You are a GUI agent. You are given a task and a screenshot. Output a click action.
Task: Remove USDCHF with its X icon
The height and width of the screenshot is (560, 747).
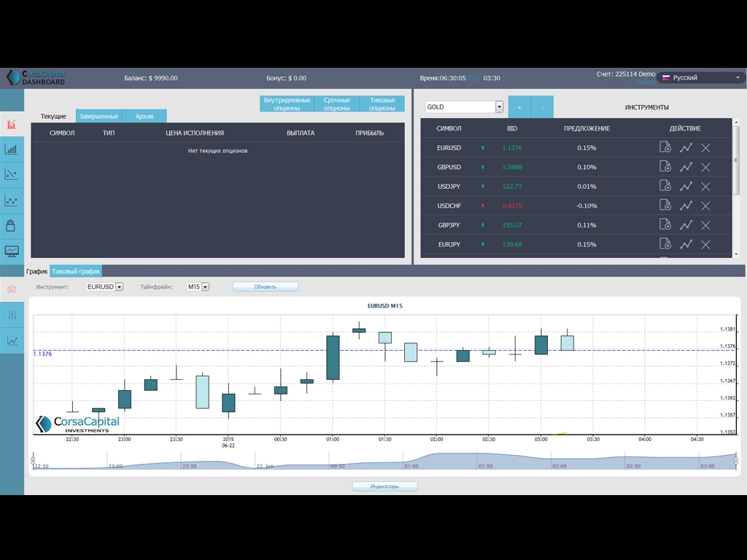pyautogui.click(x=705, y=206)
